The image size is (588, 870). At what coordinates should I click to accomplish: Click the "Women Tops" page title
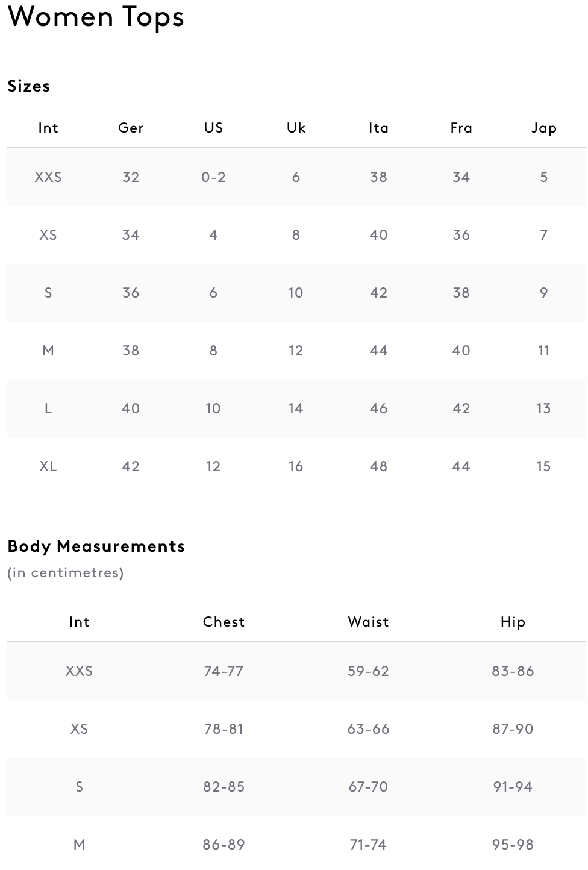click(x=96, y=16)
